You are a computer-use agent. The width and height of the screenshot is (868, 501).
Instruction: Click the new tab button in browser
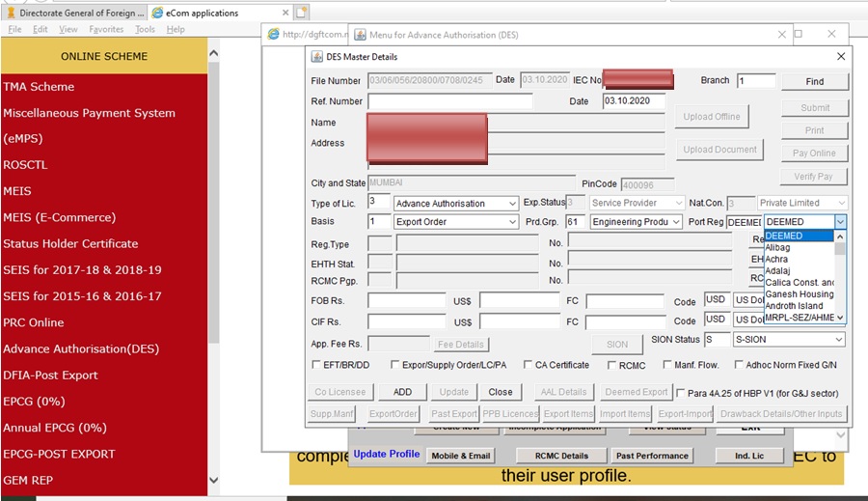(x=301, y=13)
